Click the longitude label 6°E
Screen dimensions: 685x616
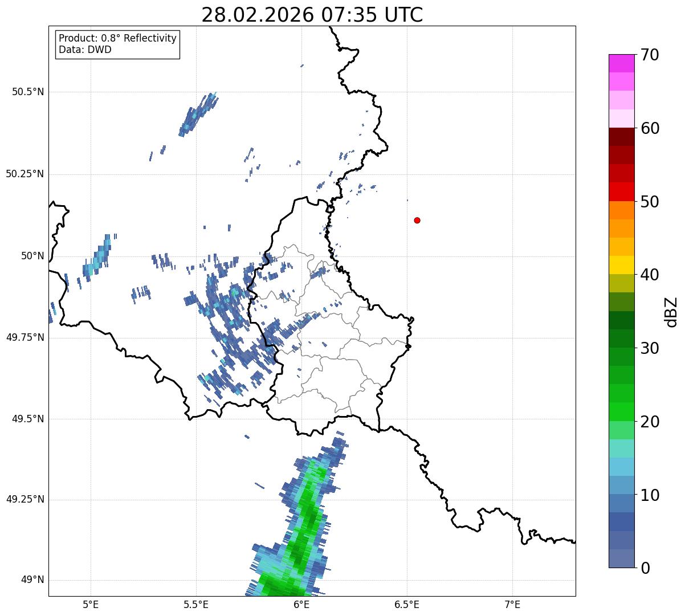click(301, 604)
